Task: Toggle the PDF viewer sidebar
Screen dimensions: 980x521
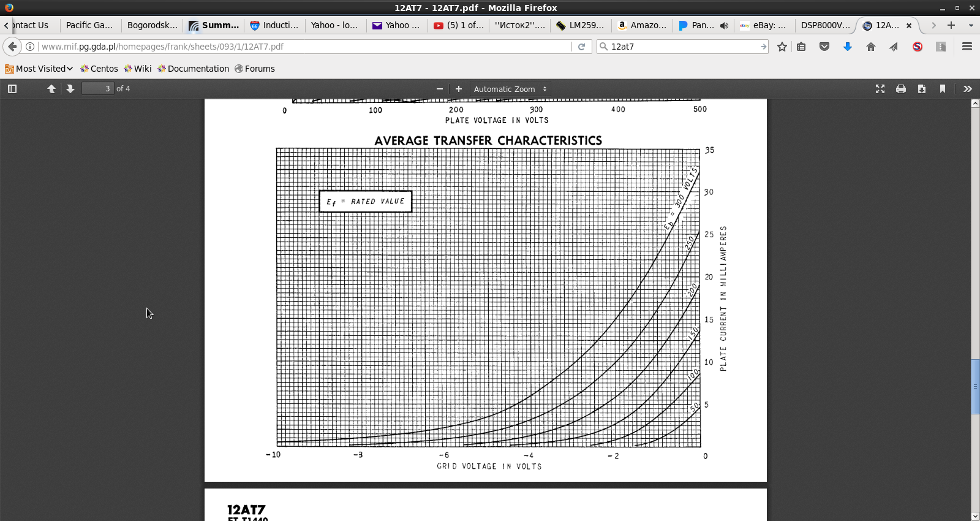Action: pyautogui.click(x=12, y=89)
